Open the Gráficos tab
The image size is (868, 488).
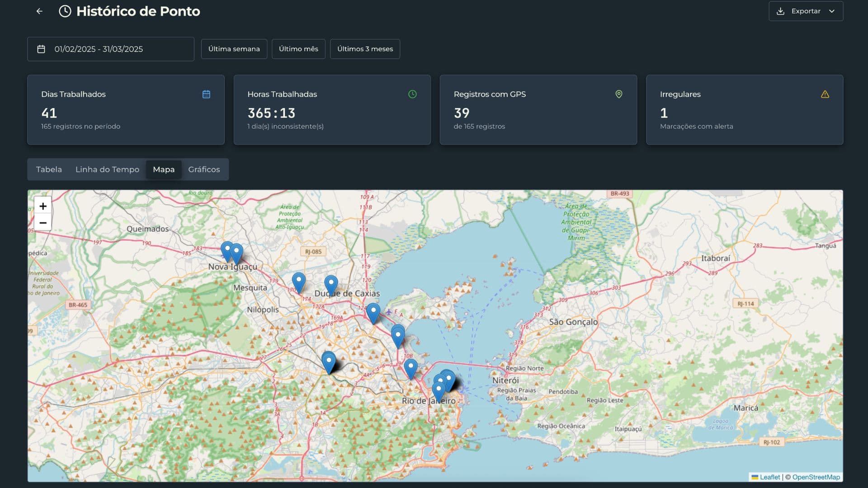(x=204, y=169)
